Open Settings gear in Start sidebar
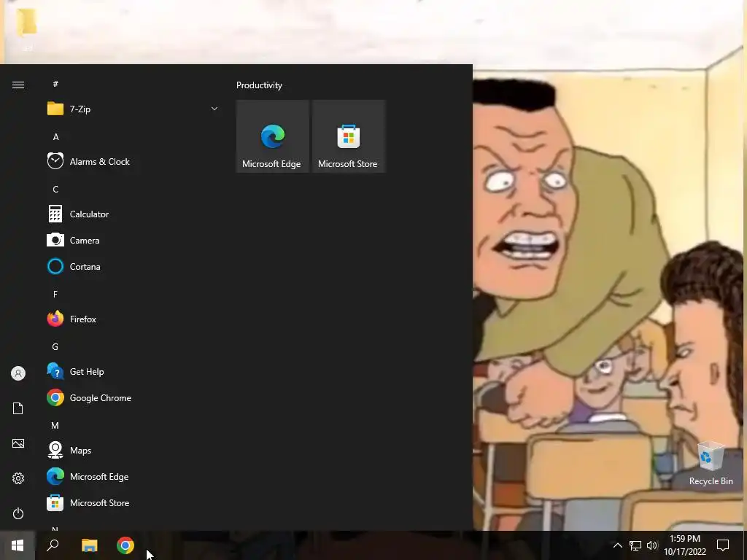This screenshot has width=747, height=560. pyautogui.click(x=18, y=478)
